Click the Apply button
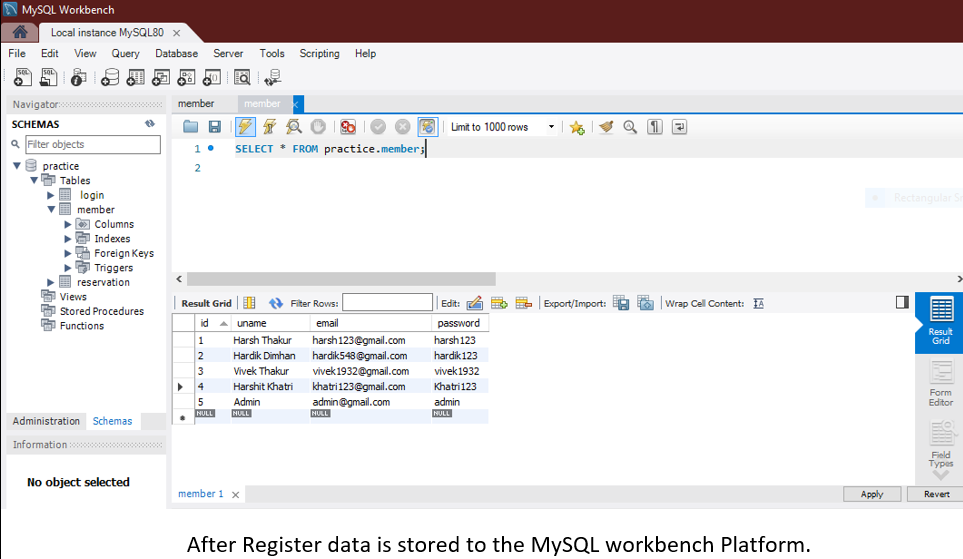 (871, 494)
